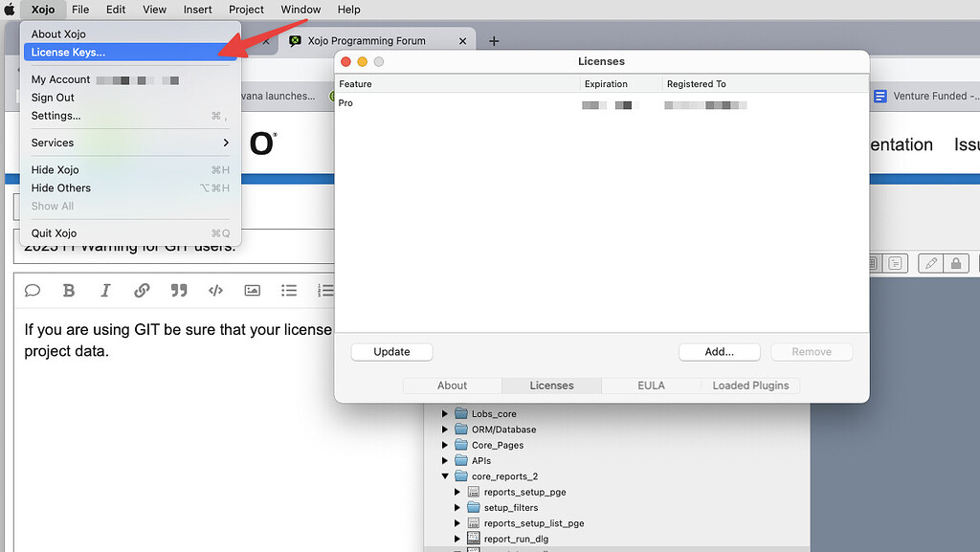Click the Bold formatting icon
The image size is (980, 552).
(69, 291)
